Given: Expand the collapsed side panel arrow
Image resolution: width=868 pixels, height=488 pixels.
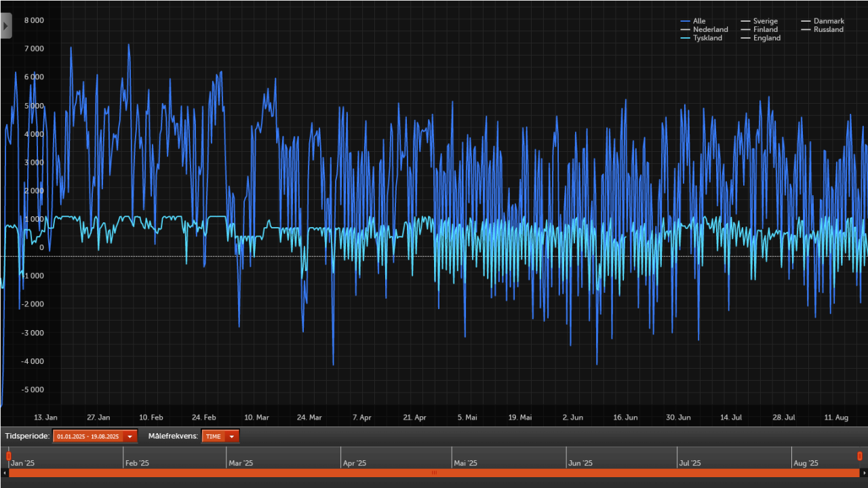Looking at the screenshot, I should point(5,25).
